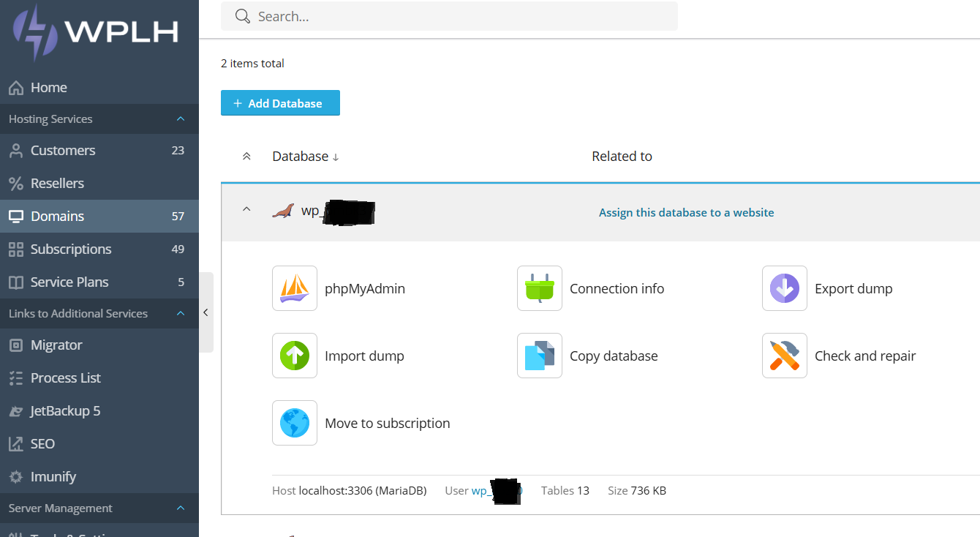This screenshot has width=980, height=537.
Task: Click the Copy database icon
Action: click(x=540, y=356)
